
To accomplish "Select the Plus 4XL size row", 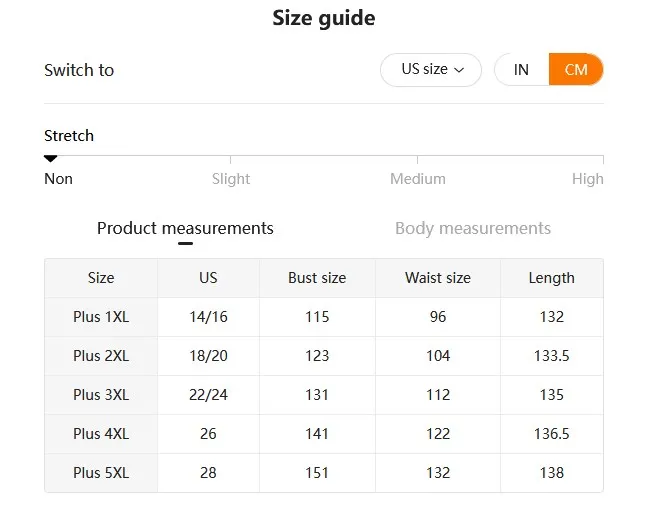I will [x=101, y=434].
